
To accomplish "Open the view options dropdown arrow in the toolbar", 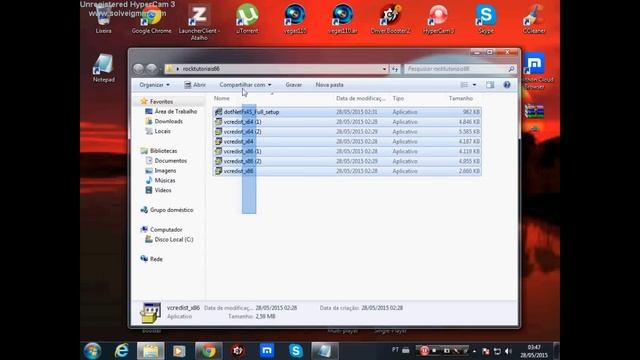I will click(474, 85).
